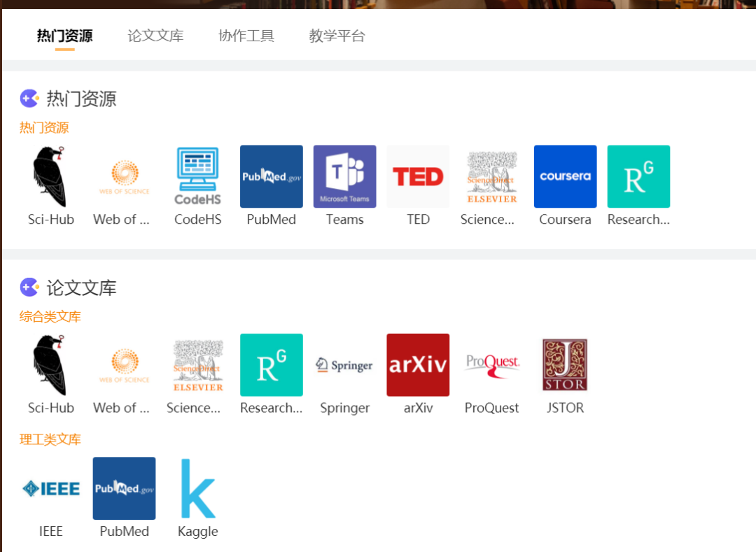The height and width of the screenshot is (552, 756).
Task: Click the Kaggle text label
Action: coord(197,531)
